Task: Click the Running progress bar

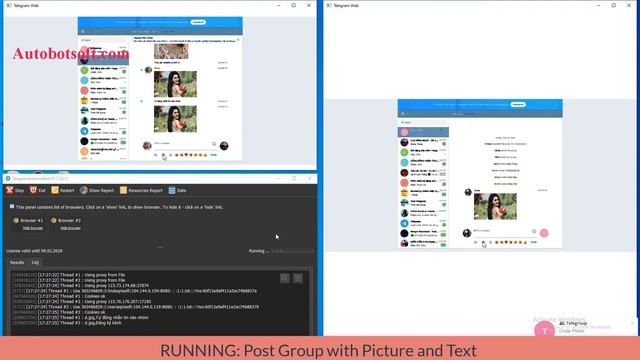Action: [293, 251]
